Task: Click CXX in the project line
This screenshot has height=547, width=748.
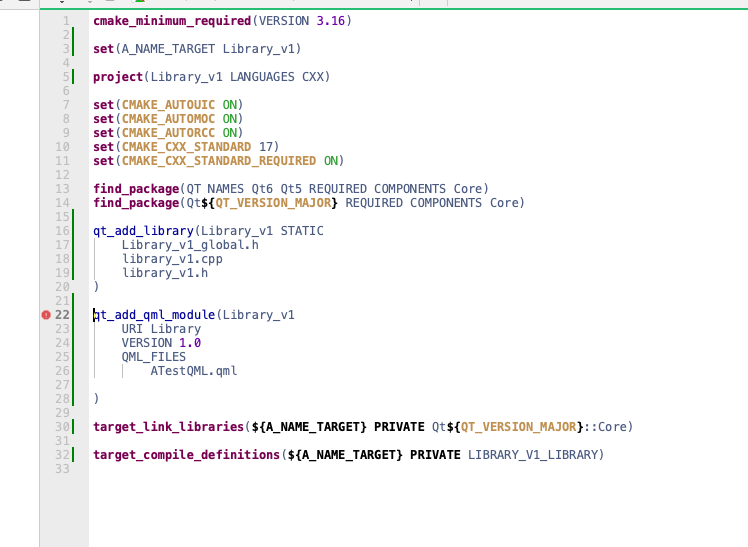Action: [312, 77]
